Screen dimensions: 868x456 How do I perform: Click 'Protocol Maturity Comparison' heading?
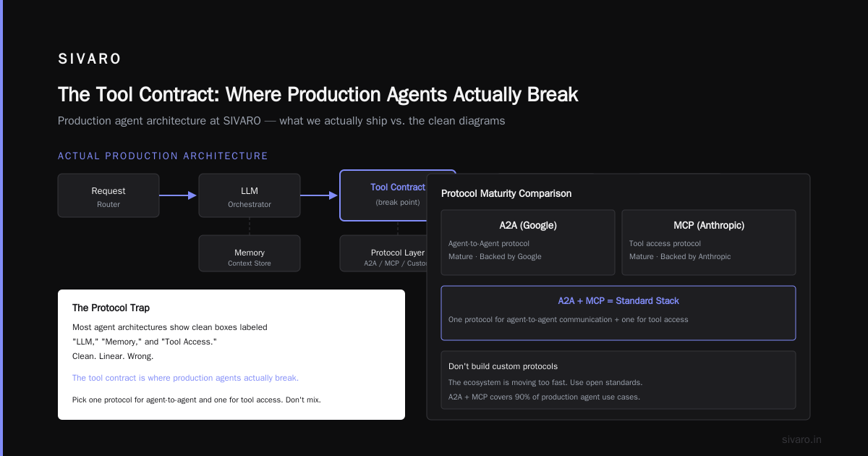(x=506, y=193)
